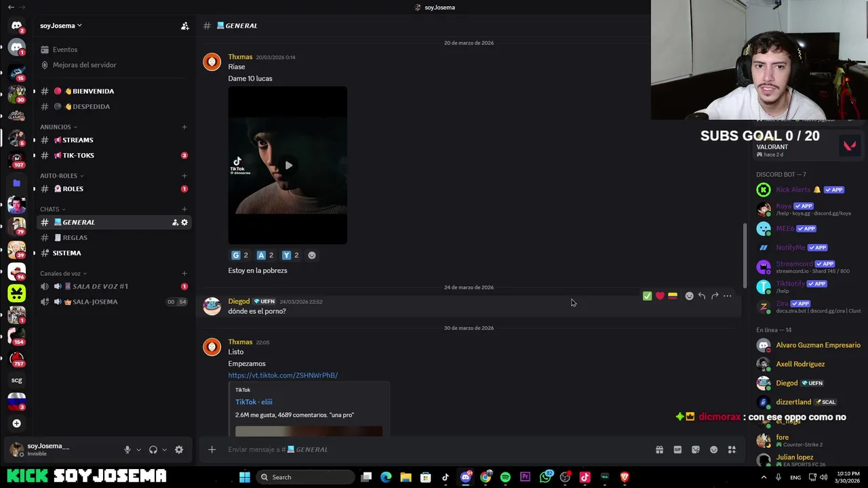Open GENERAL channel settings gear icon
868x488 pixels.
[184, 222]
